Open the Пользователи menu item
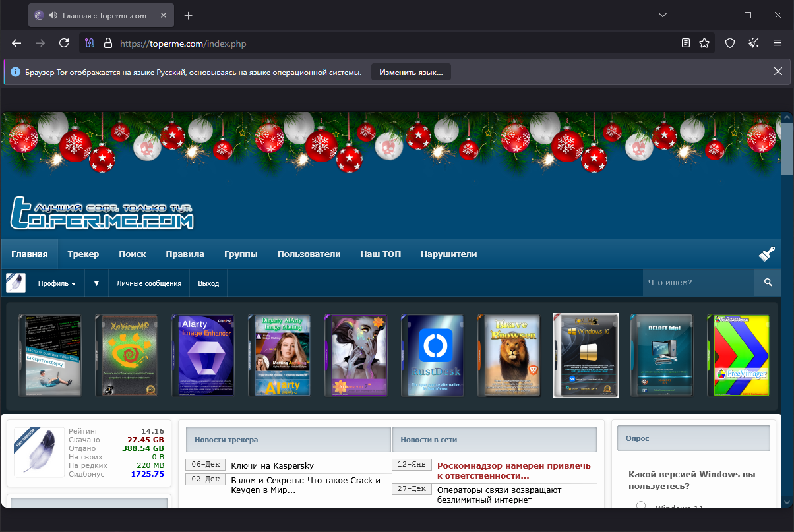 (309, 254)
